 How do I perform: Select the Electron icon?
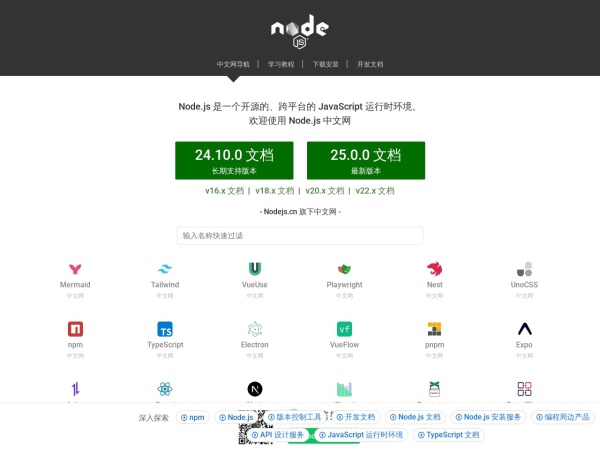coord(255,329)
